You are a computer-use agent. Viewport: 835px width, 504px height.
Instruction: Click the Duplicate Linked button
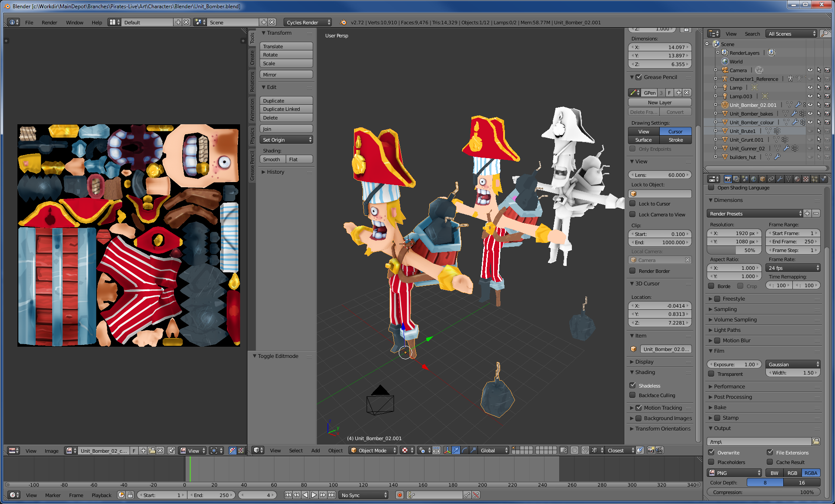tap(286, 109)
